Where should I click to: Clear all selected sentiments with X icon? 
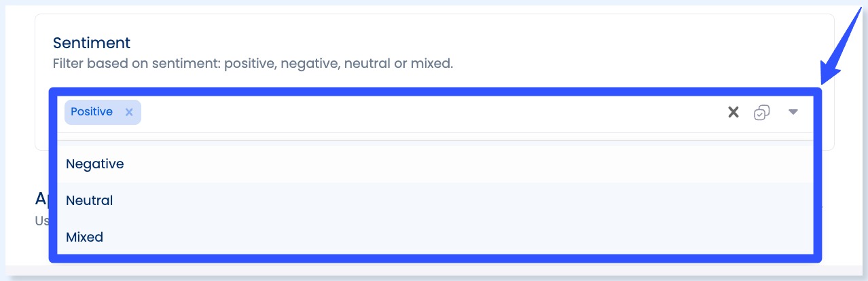[733, 113]
